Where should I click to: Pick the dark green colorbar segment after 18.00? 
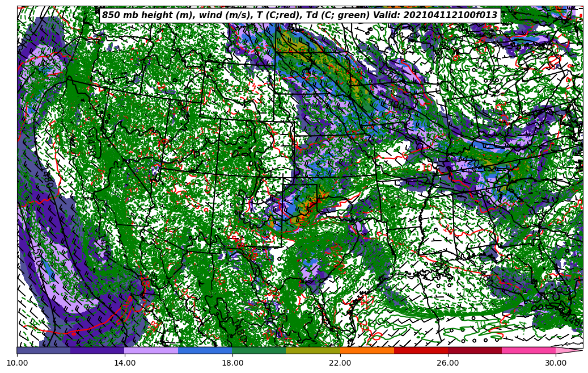click(259, 350)
